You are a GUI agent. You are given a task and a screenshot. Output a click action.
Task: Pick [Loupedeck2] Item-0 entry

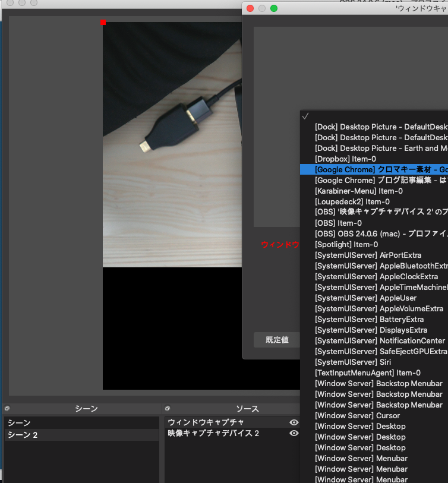(374, 202)
